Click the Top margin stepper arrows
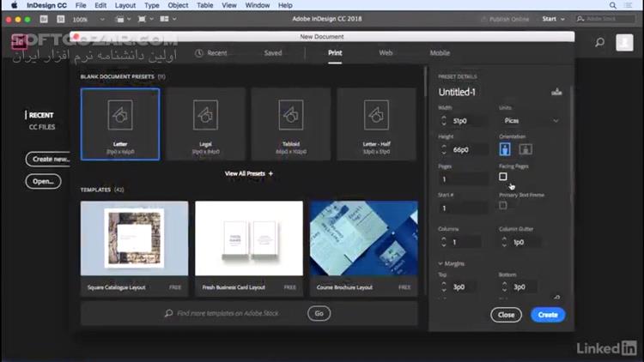Screen dimensions: 644x362 (444, 287)
